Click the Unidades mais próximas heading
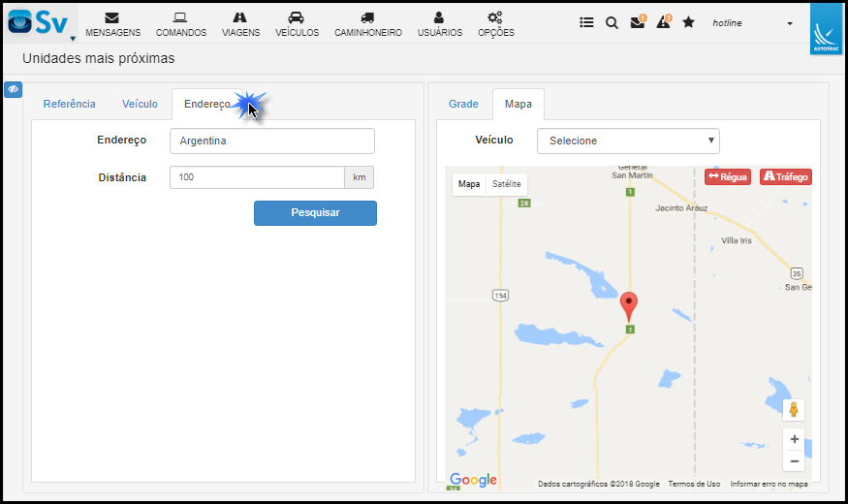The height and width of the screenshot is (504, 848). 99,58
